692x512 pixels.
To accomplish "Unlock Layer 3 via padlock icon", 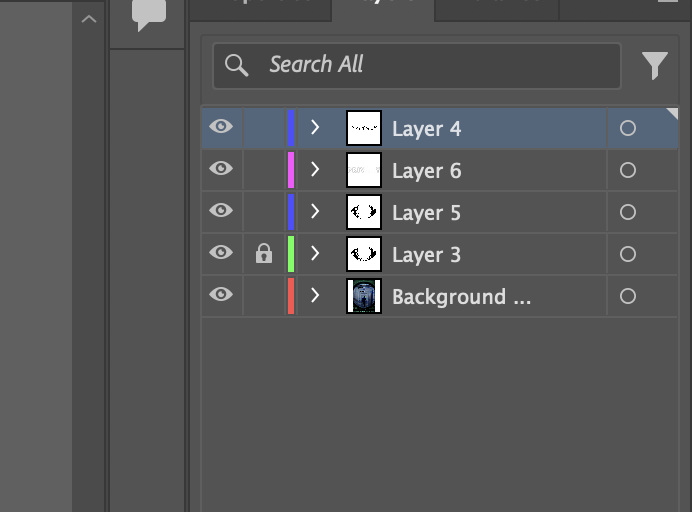I will pyautogui.click(x=263, y=255).
